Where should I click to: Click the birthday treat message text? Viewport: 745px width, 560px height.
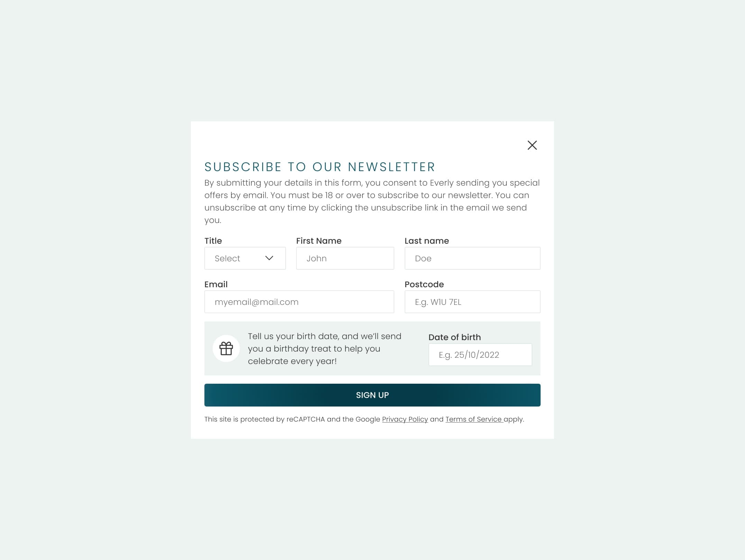pyautogui.click(x=324, y=348)
